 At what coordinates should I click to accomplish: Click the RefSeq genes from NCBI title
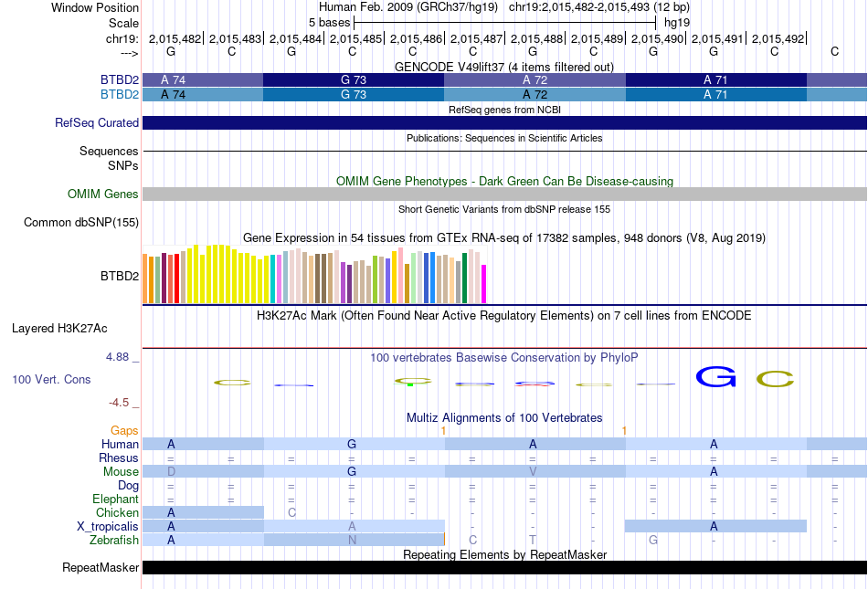tap(504, 110)
